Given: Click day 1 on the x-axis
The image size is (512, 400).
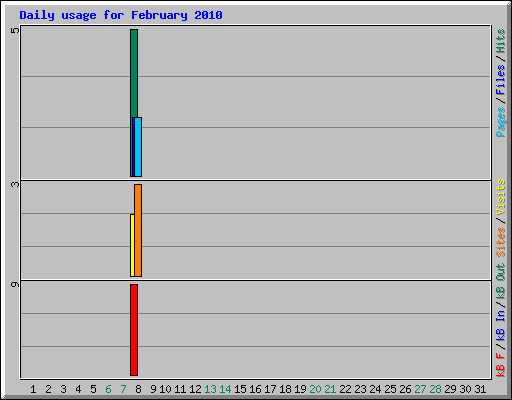Looking at the screenshot, I should coord(33,389).
